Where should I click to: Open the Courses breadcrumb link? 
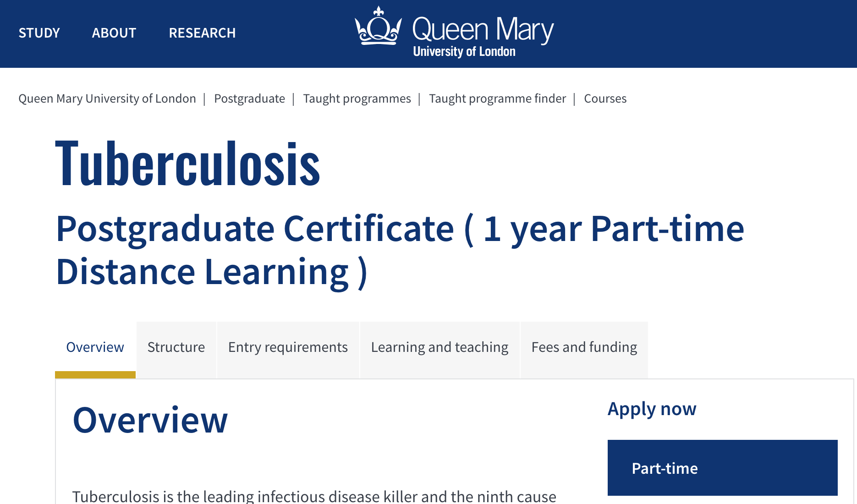605,99
